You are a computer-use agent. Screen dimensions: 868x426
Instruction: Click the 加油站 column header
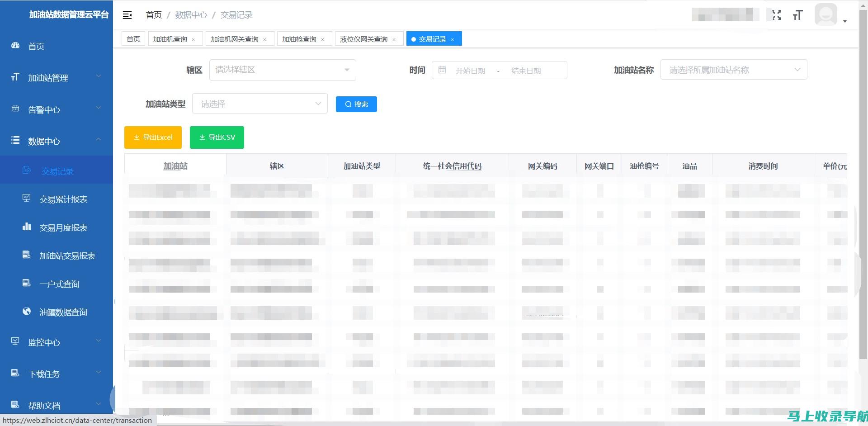175,166
